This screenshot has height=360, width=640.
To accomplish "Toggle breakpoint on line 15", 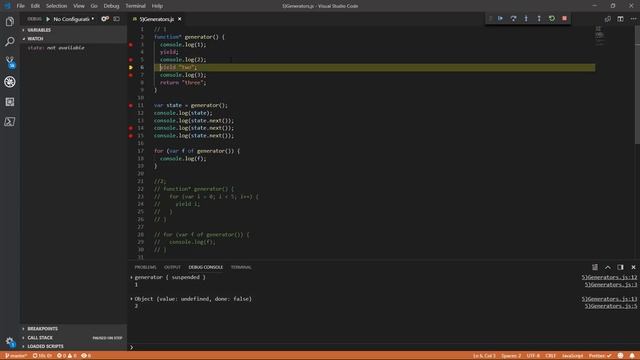I will point(131,136).
